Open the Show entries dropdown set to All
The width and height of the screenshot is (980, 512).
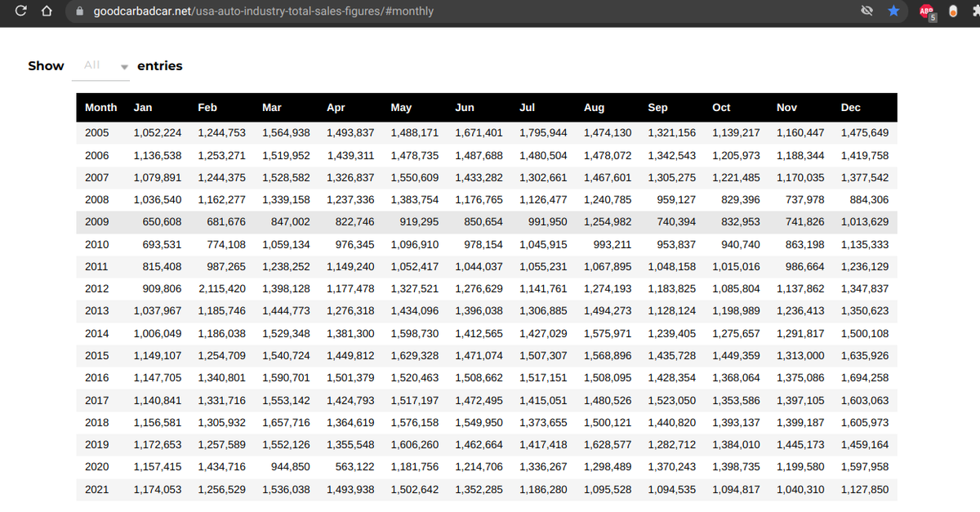coord(101,66)
